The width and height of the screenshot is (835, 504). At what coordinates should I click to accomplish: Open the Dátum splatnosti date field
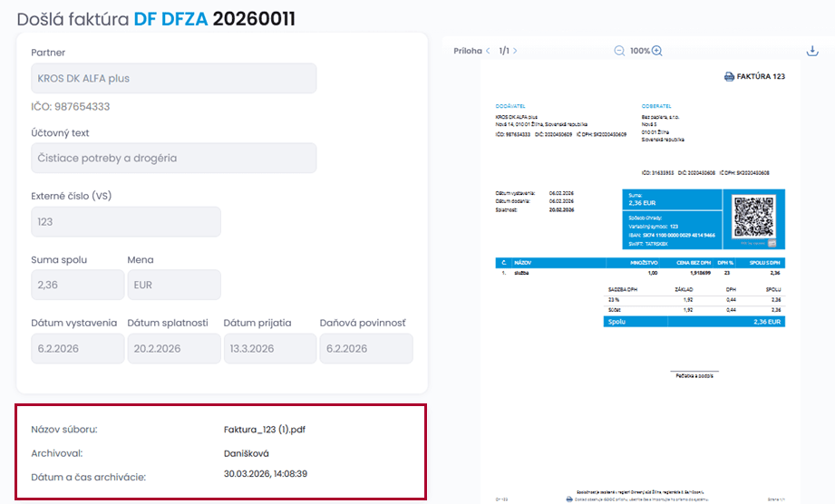(173, 348)
